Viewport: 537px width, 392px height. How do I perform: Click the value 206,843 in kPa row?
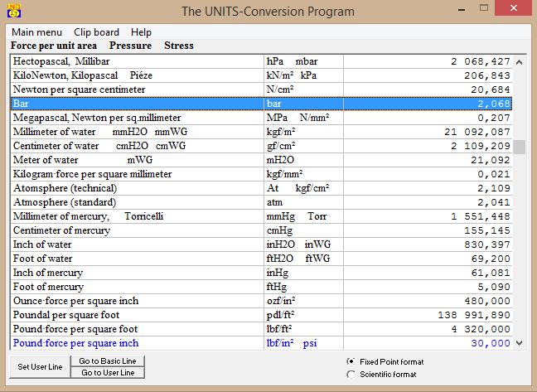tap(487, 75)
